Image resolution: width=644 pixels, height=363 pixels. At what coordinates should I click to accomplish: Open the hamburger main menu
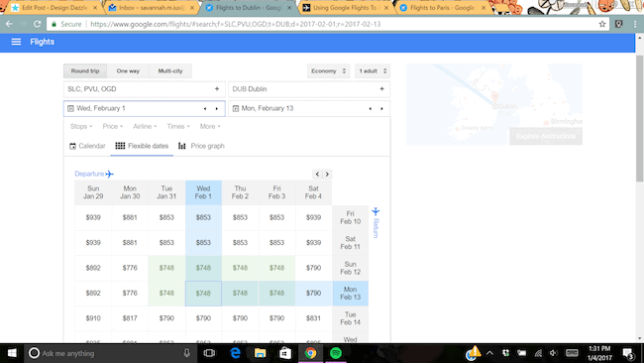(16, 42)
